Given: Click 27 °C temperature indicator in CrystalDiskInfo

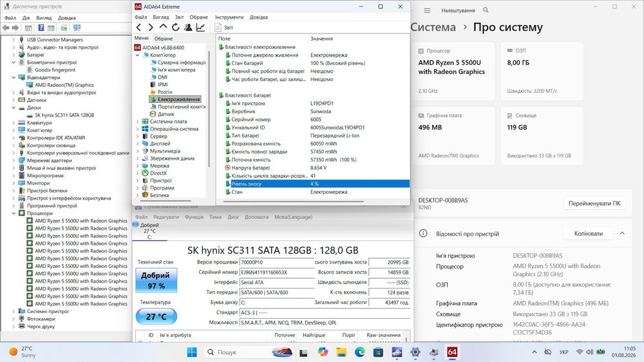Looking at the screenshot, I should (x=156, y=317).
